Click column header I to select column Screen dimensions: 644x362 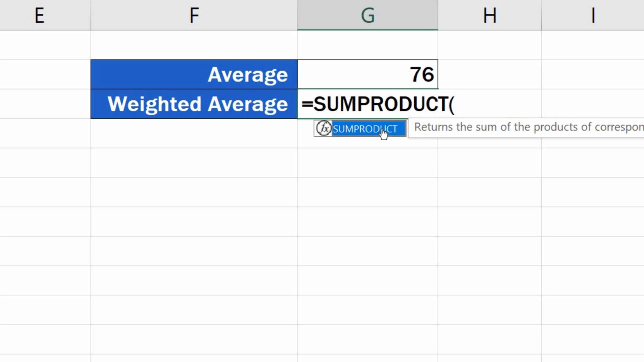593,15
